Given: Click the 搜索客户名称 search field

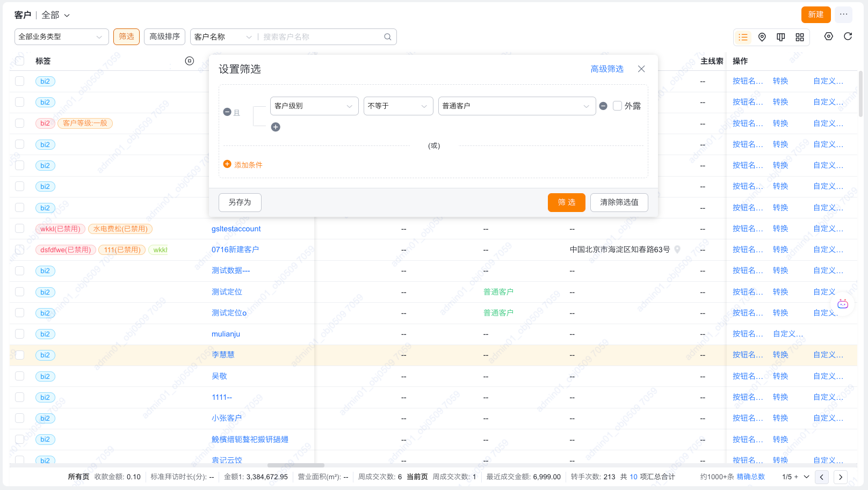Looking at the screenshot, I should [321, 37].
